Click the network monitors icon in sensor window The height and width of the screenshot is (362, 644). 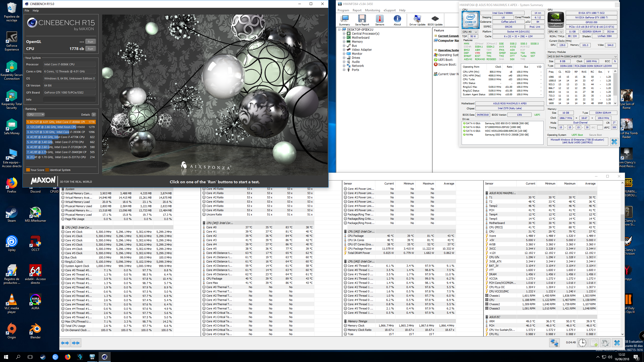554,343
